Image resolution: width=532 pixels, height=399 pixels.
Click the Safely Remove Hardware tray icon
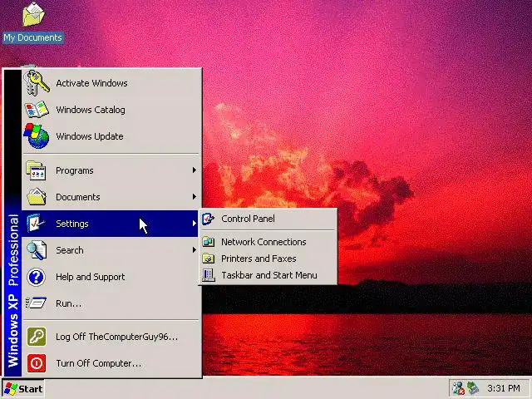click(473, 388)
